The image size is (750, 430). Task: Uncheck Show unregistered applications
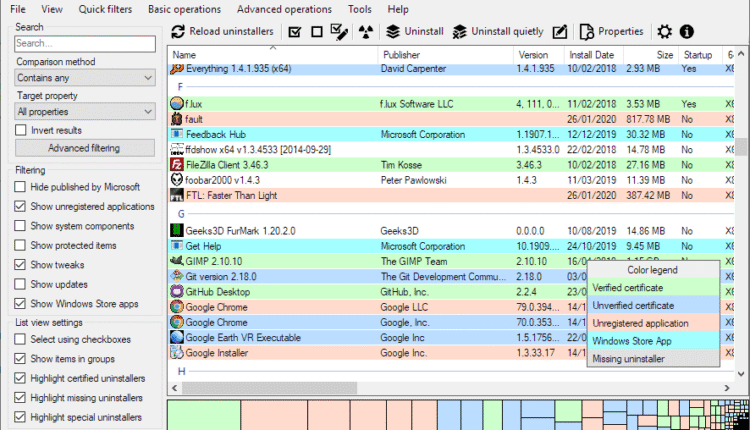(20, 206)
